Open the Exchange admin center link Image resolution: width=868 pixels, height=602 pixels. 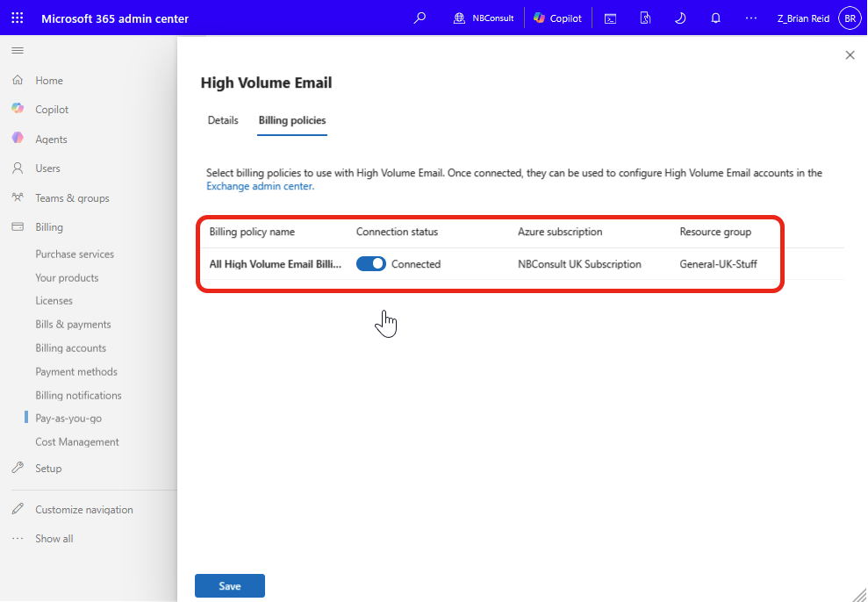coord(260,186)
